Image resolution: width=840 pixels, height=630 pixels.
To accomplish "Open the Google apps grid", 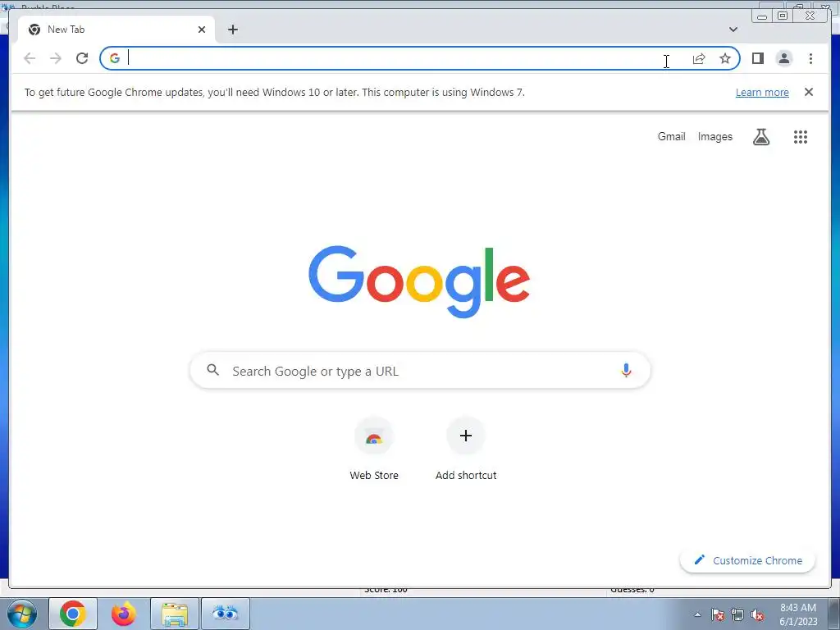I will click(x=801, y=137).
